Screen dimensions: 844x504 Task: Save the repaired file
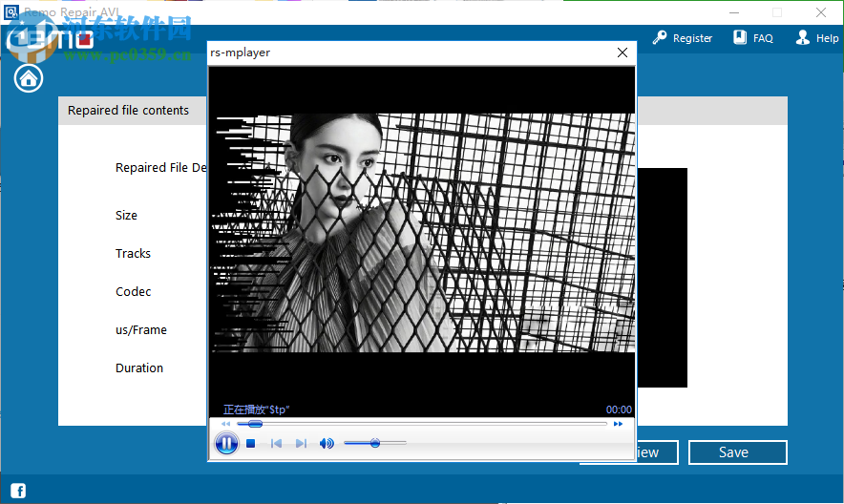(x=737, y=452)
